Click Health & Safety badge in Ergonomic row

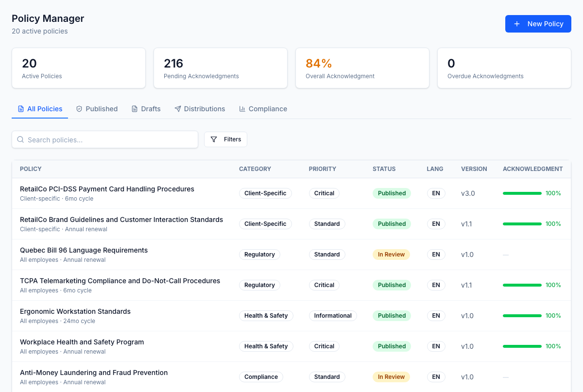266,316
